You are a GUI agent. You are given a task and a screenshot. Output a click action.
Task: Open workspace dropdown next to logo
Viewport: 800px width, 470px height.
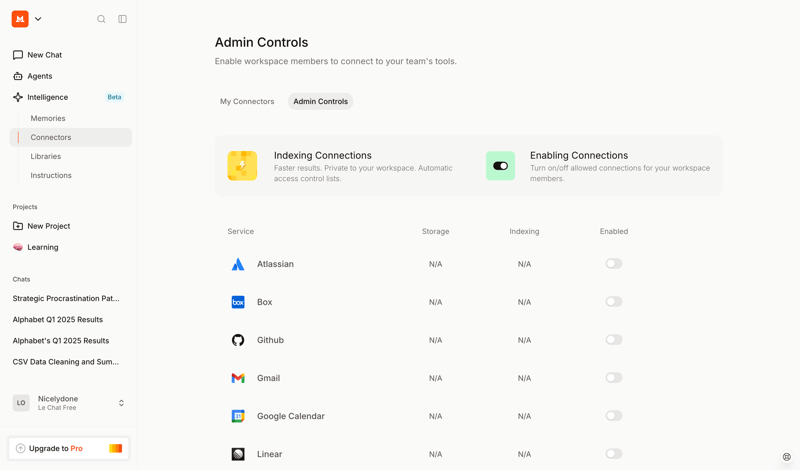pos(38,19)
